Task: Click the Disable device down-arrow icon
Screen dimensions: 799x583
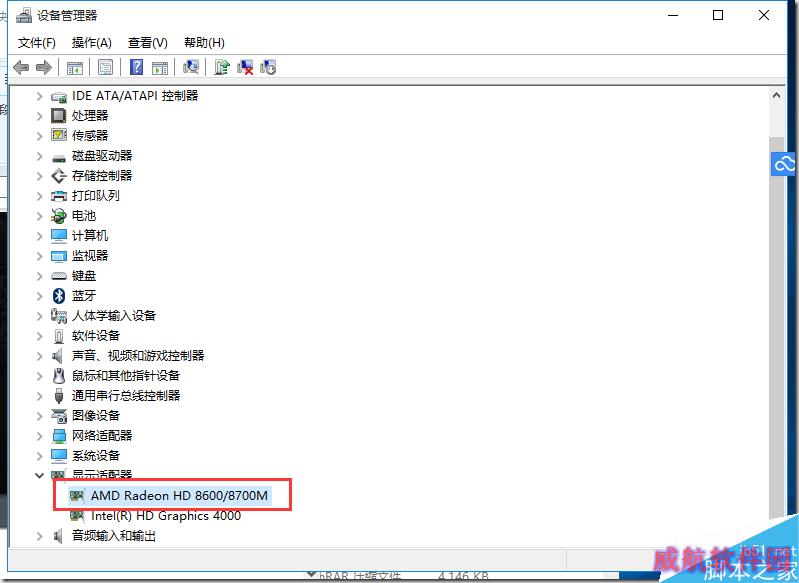Action: (268, 67)
